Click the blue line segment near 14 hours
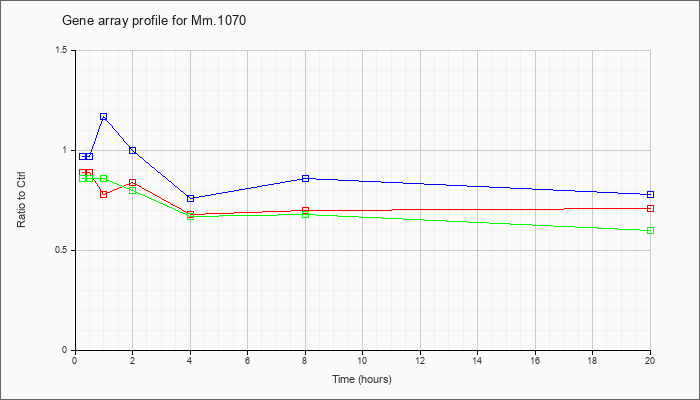700x400 pixels. pyautogui.click(x=478, y=187)
